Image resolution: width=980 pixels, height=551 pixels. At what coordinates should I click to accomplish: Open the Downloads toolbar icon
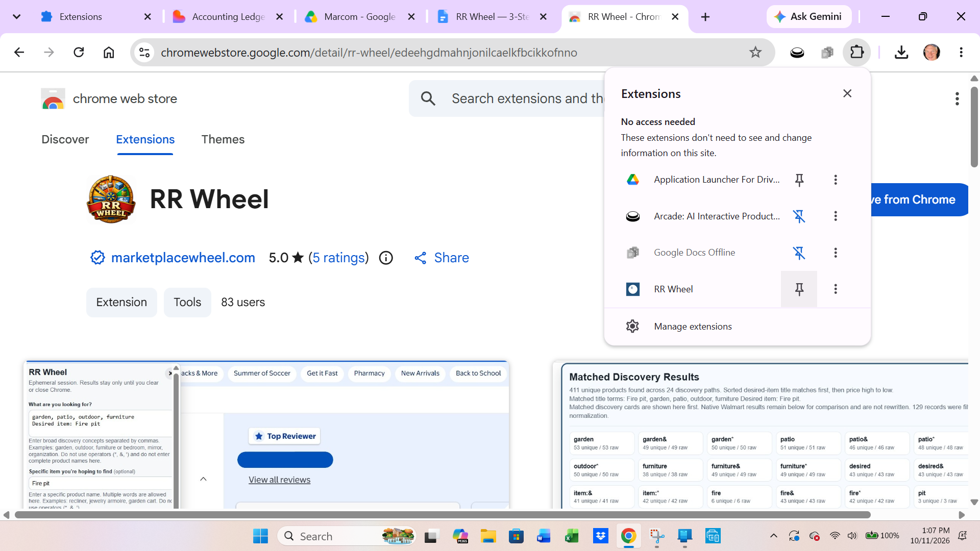tap(901, 52)
